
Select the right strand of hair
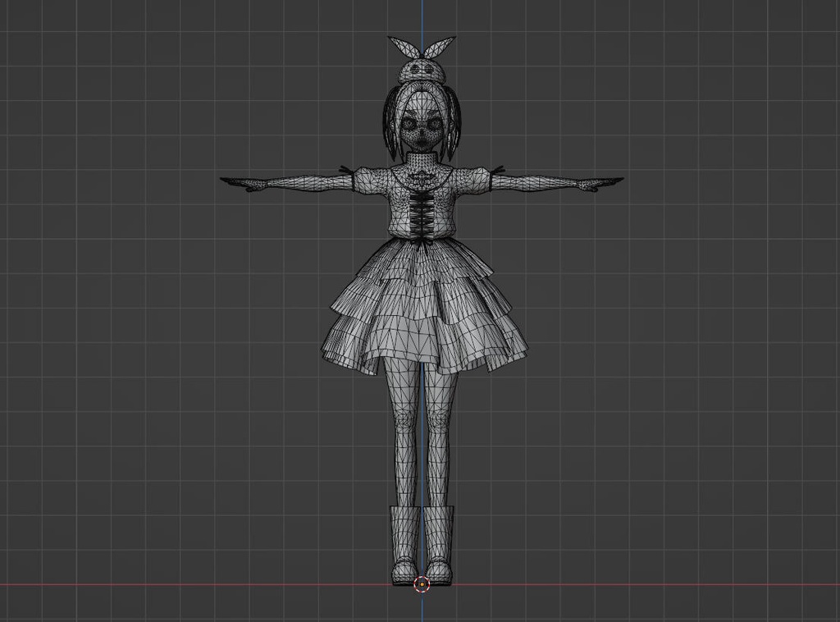pyautogui.click(x=455, y=127)
